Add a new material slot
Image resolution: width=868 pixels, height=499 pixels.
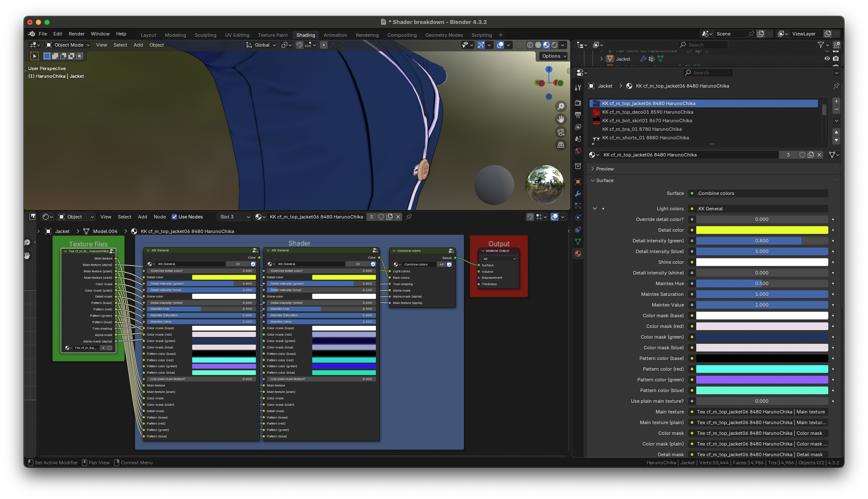[836, 101]
